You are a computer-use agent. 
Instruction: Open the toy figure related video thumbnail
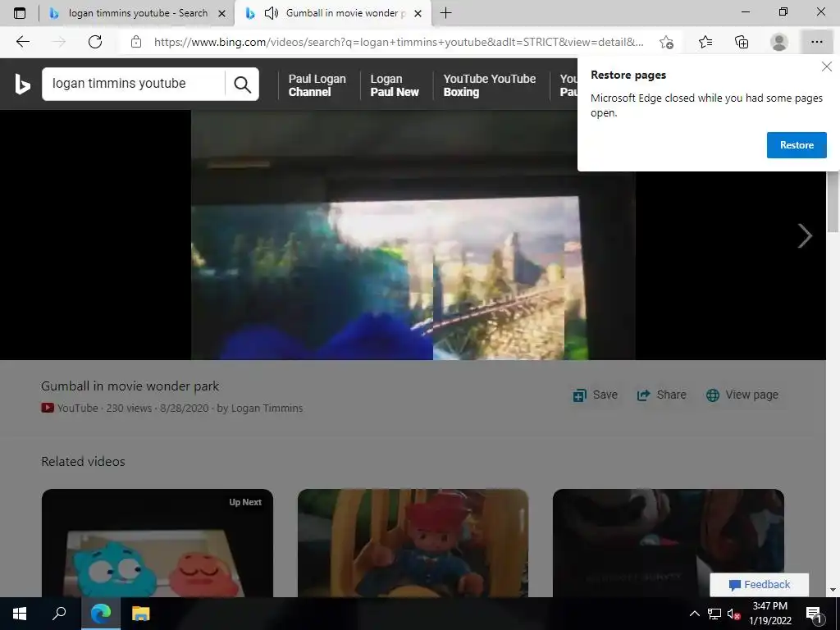pyautogui.click(x=413, y=543)
